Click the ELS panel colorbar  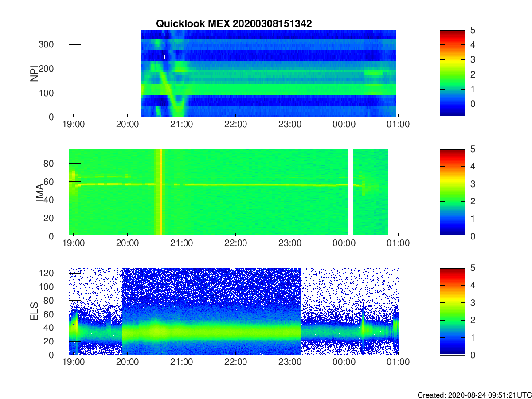coord(452,311)
